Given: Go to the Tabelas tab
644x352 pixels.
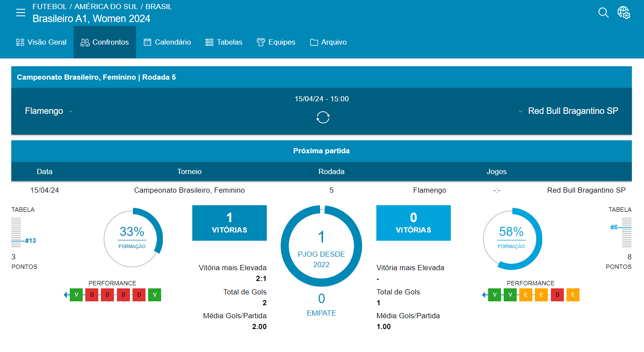Looking at the screenshot, I should click(224, 42).
